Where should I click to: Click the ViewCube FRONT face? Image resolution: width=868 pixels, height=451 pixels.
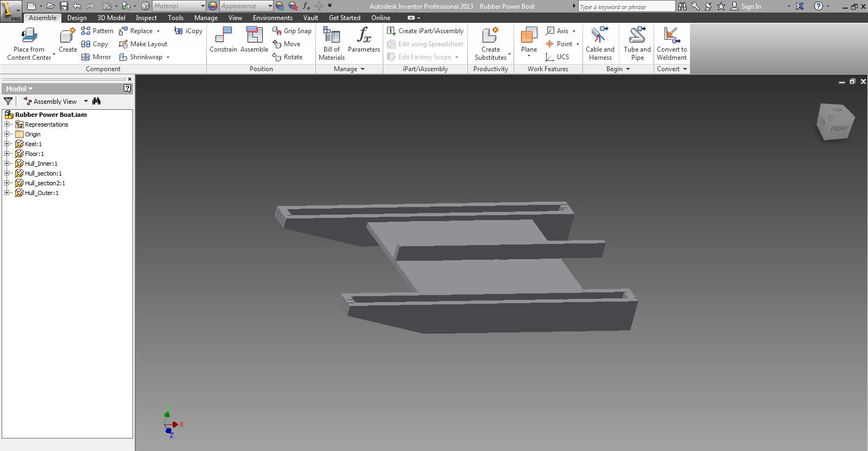pyautogui.click(x=839, y=128)
